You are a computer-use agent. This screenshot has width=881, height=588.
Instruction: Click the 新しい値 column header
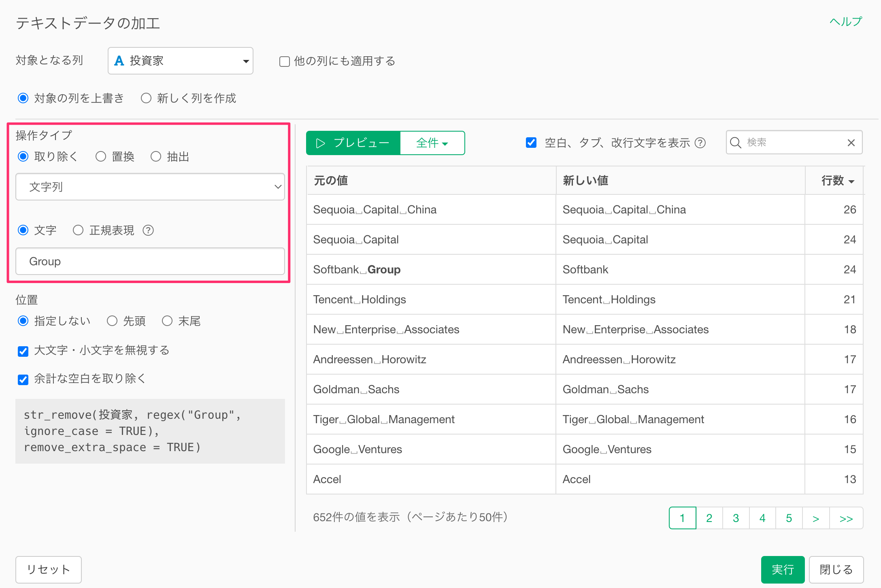[681, 181]
